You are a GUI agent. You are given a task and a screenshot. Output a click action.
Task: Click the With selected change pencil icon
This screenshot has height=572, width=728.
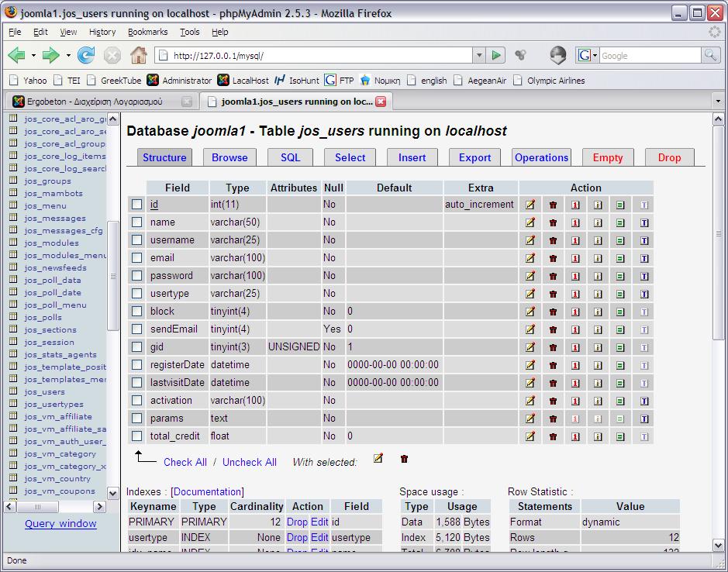coord(378,459)
